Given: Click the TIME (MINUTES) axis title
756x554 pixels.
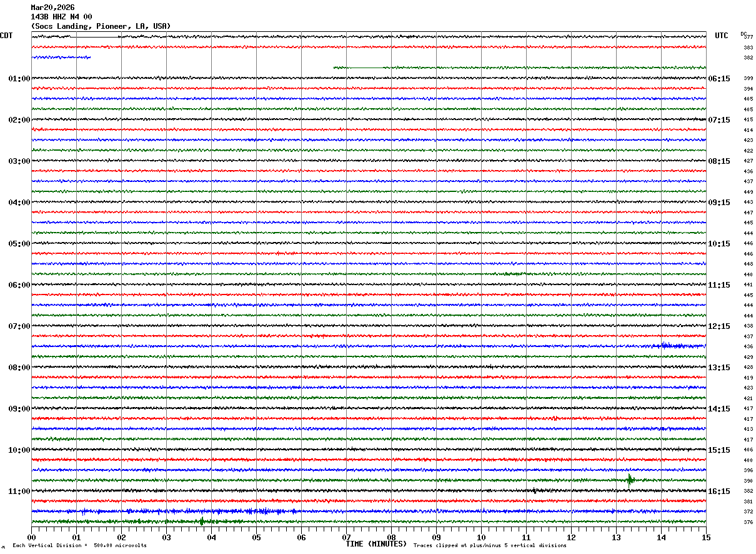Looking at the screenshot, I should [x=376, y=544].
